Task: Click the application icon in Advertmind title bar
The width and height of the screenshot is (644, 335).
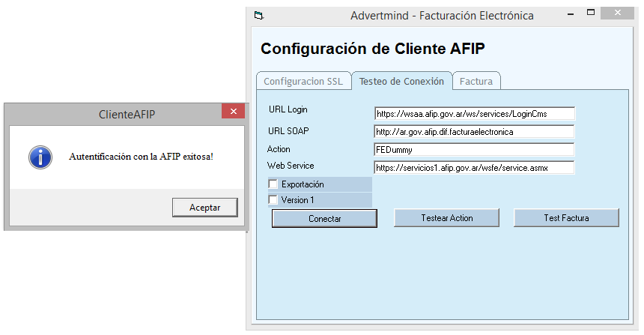Action: [x=259, y=16]
